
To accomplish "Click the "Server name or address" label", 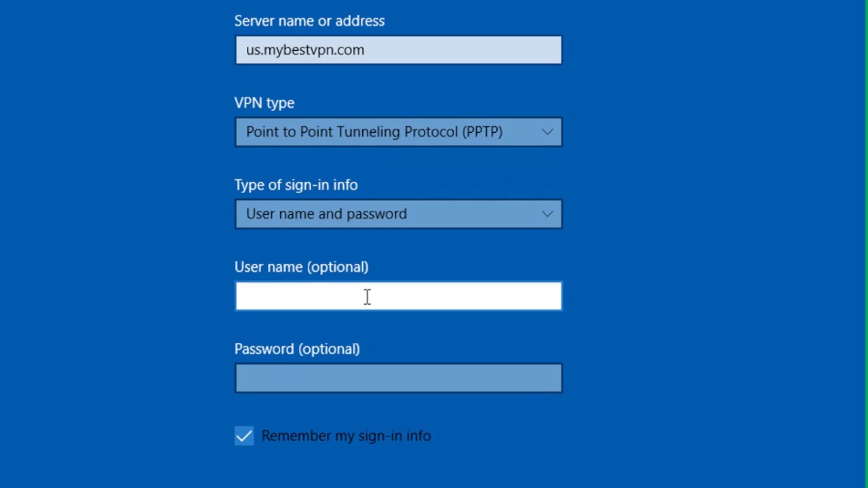I will tap(309, 21).
